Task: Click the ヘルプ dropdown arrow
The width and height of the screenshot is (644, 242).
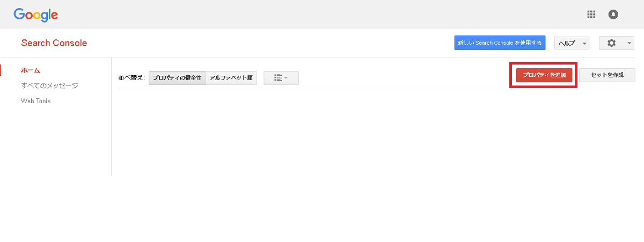Action: [584, 44]
